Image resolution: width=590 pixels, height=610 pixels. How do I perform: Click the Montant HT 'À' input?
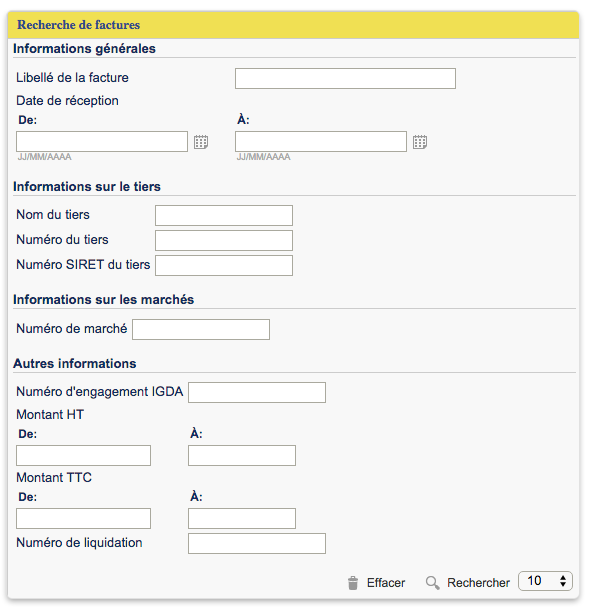click(x=242, y=456)
